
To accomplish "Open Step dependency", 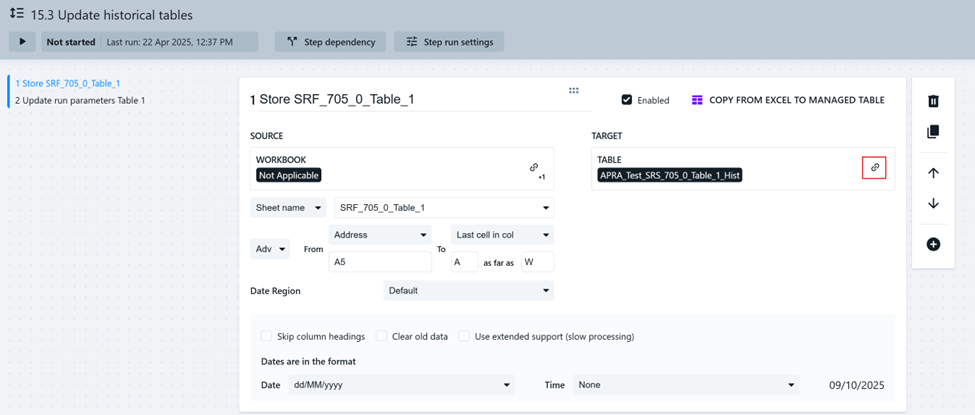I will pyautogui.click(x=331, y=42).
